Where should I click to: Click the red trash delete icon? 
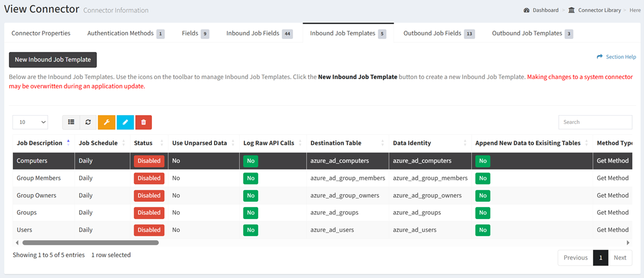pyautogui.click(x=144, y=122)
